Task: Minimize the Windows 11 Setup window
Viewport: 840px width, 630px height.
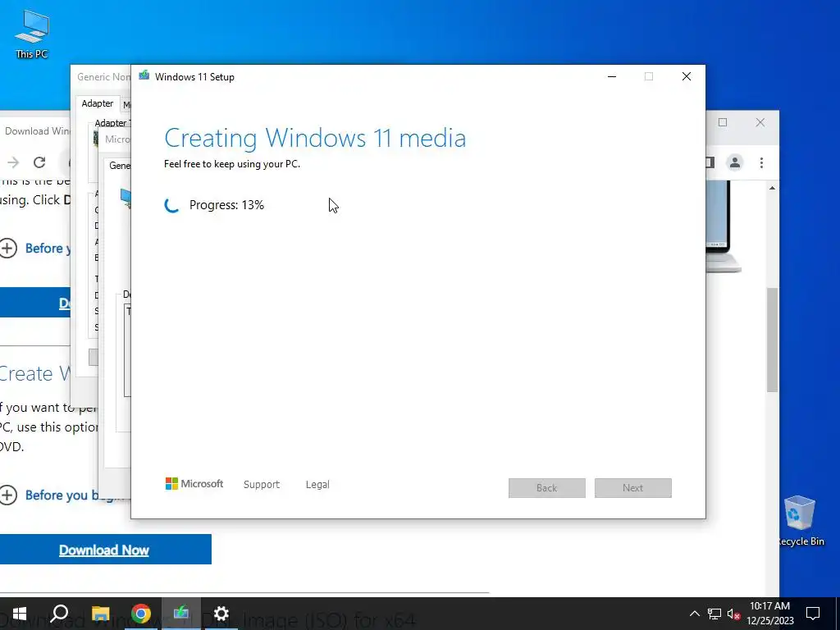Action: 612,76
